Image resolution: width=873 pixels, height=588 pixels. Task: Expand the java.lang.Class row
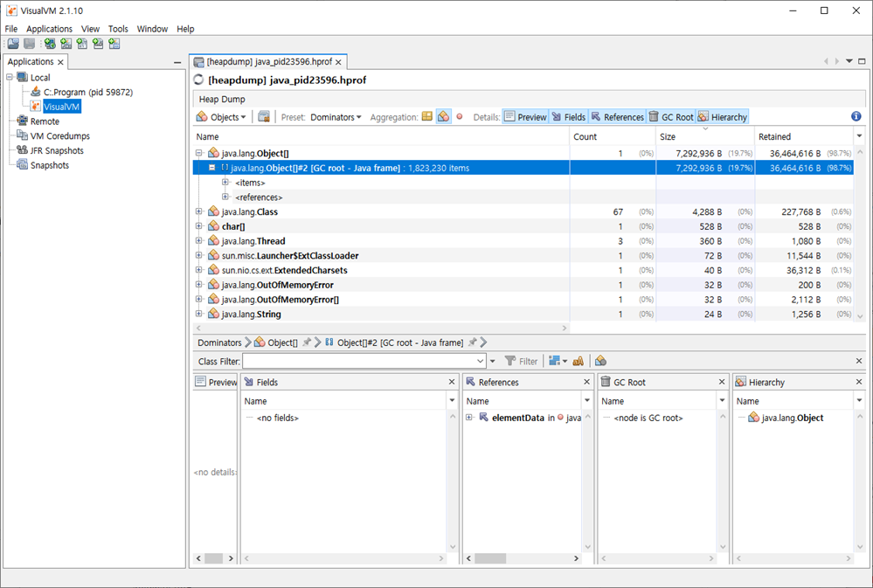[198, 211]
